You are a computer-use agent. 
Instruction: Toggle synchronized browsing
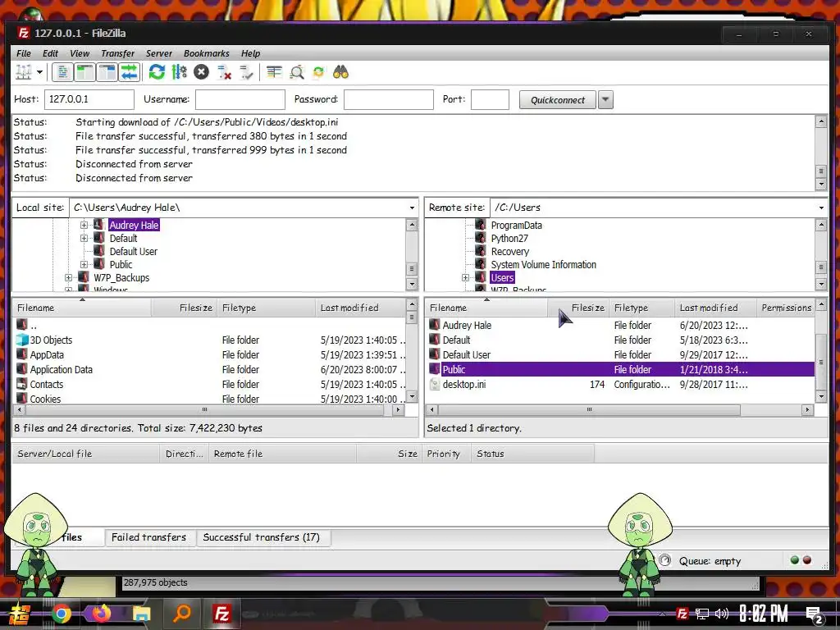pyautogui.click(x=319, y=72)
